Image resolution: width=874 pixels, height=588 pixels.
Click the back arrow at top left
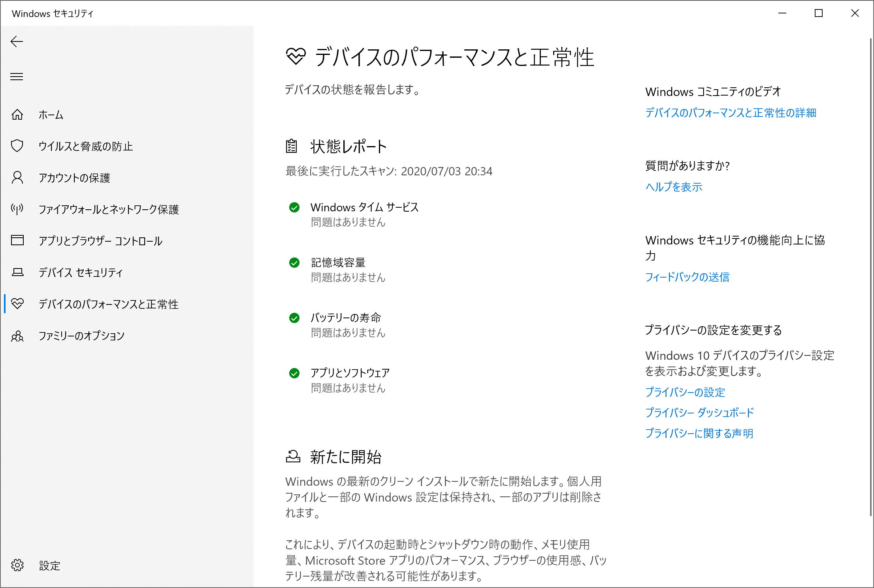(x=17, y=41)
